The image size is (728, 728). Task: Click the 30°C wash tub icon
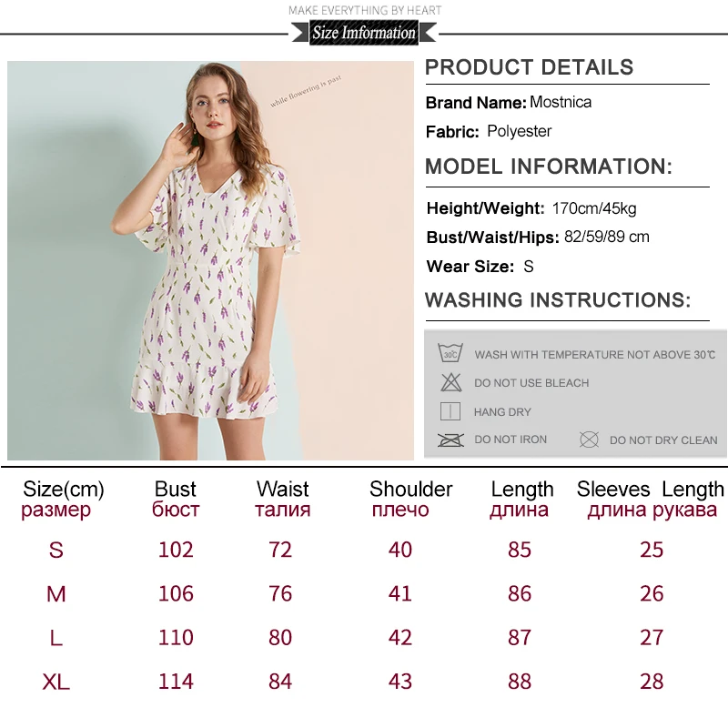point(450,353)
